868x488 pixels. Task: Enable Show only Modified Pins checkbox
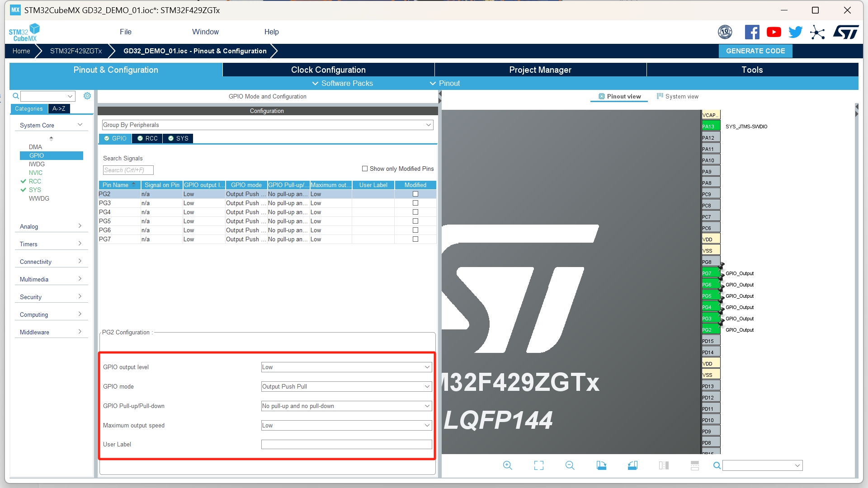(365, 169)
